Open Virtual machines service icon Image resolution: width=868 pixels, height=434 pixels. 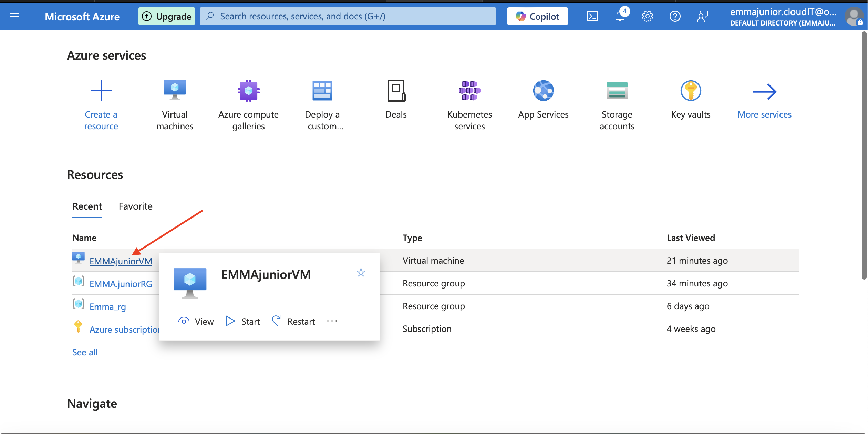click(x=175, y=90)
